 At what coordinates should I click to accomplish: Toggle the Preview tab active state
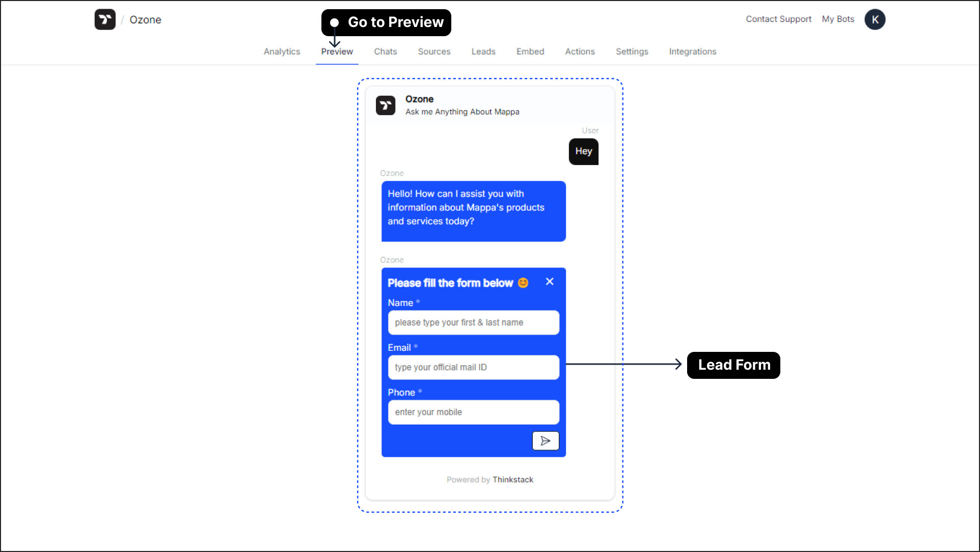(x=337, y=51)
